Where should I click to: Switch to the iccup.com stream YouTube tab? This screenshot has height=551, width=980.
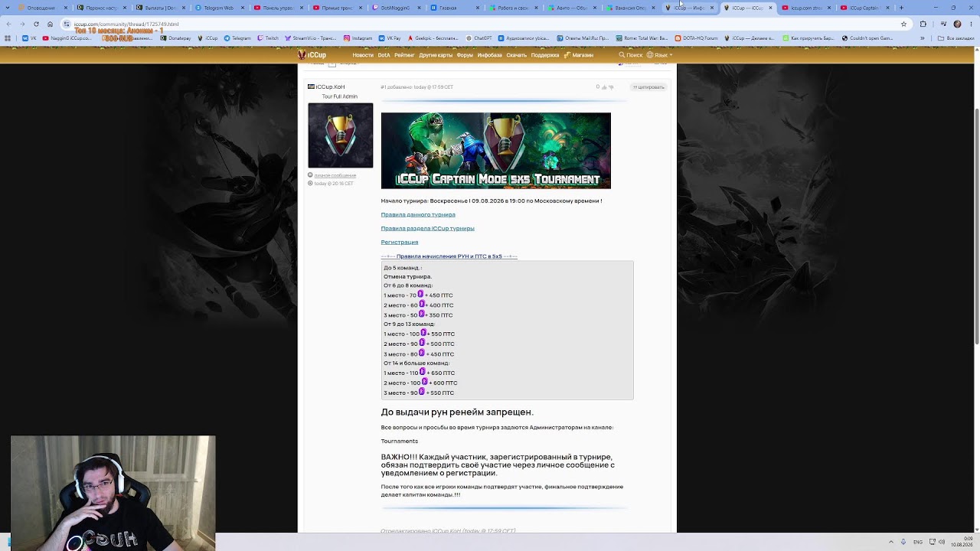pos(808,8)
